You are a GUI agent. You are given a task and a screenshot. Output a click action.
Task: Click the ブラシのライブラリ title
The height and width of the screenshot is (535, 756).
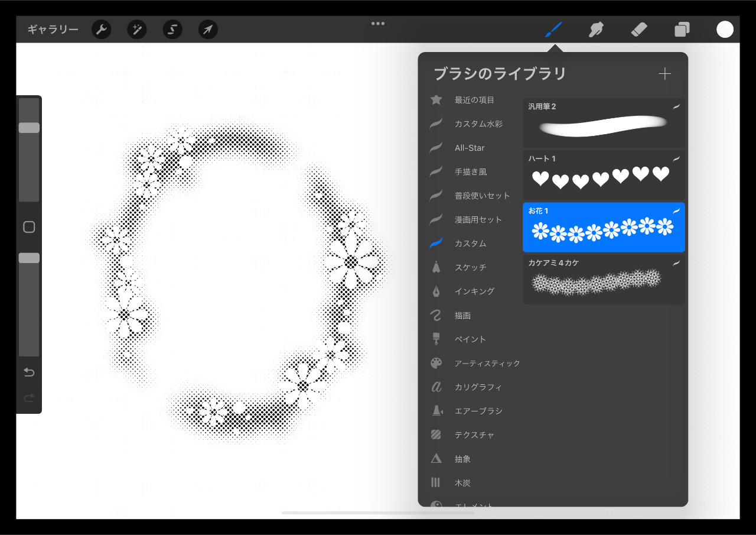[x=500, y=73]
